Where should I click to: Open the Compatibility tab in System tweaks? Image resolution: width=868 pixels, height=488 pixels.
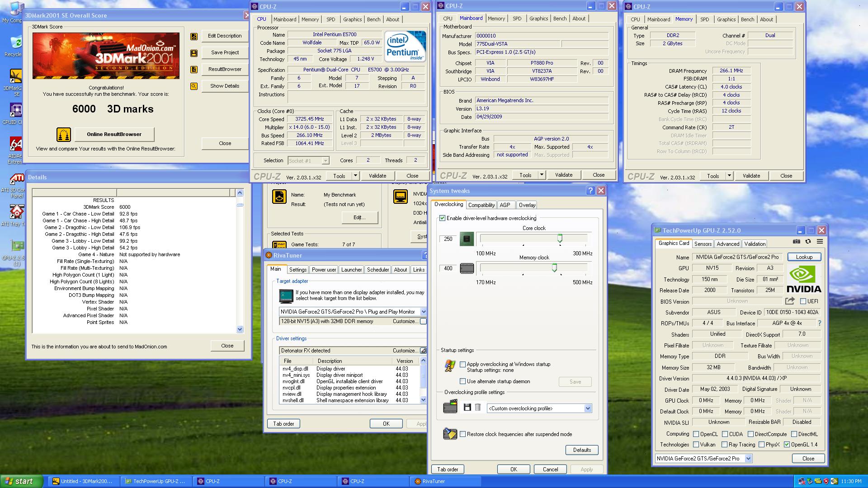(481, 205)
